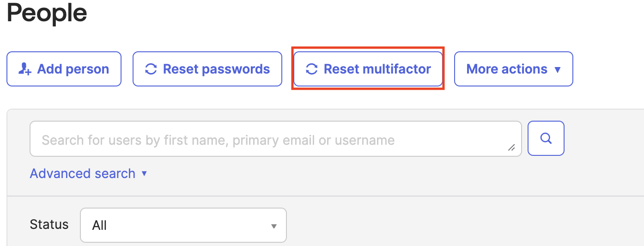
Task: Click the Reset passwords button
Action: pos(207,69)
